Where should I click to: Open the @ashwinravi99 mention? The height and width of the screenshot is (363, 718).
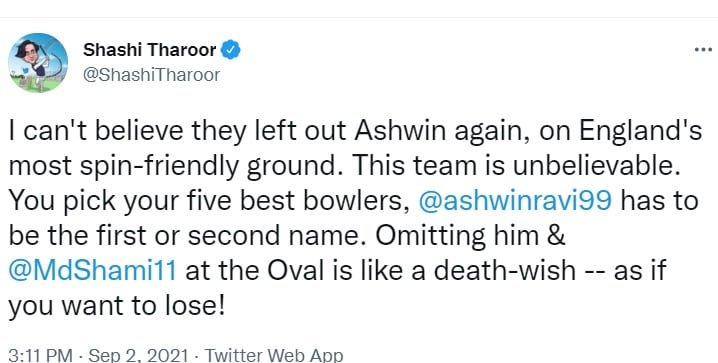[515, 200]
